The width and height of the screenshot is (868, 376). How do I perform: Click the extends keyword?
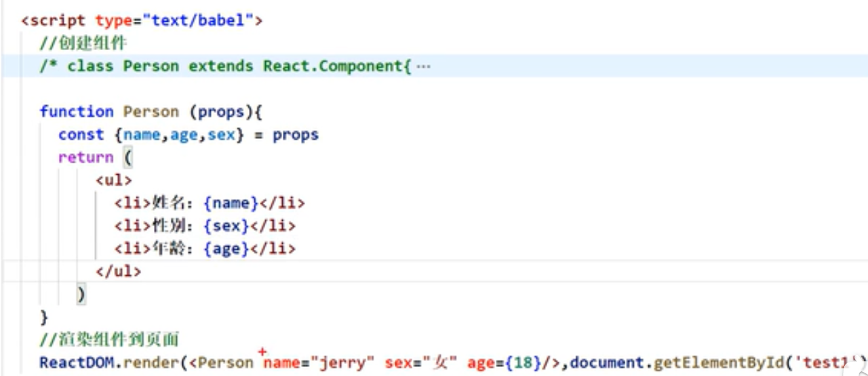click(220, 66)
